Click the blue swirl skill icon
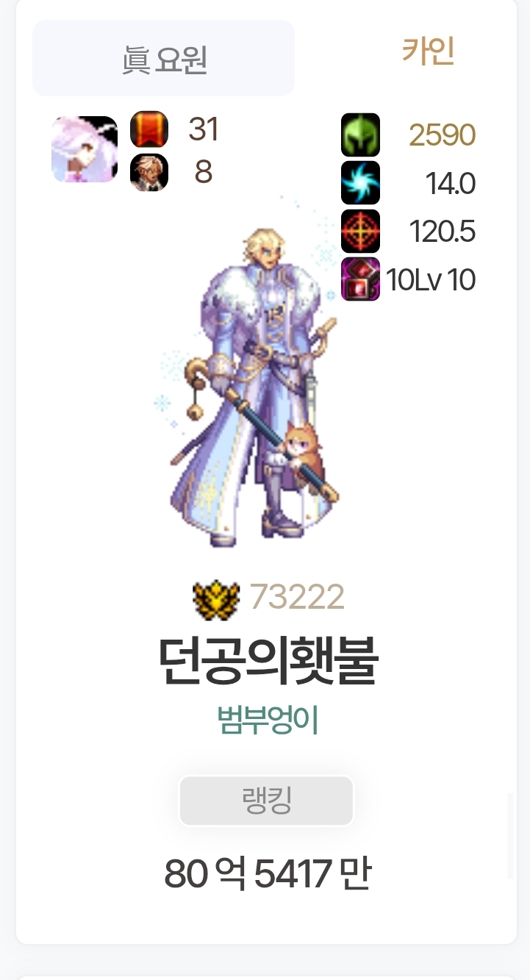530x980 pixels. [360, 182]
